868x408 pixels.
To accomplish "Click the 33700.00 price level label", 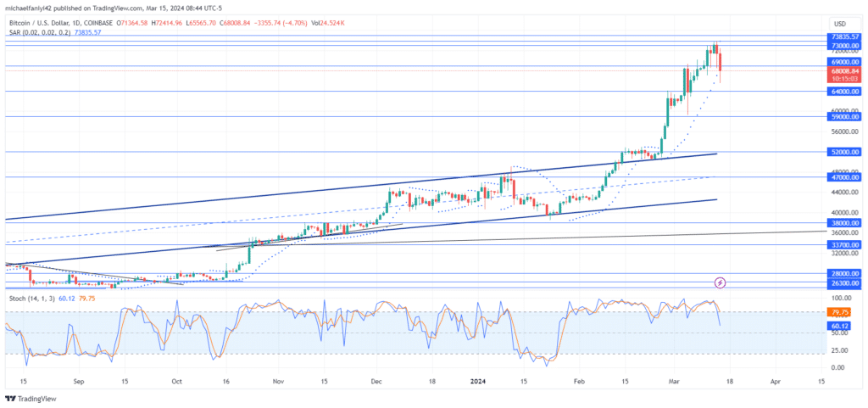I will [845, 244].
